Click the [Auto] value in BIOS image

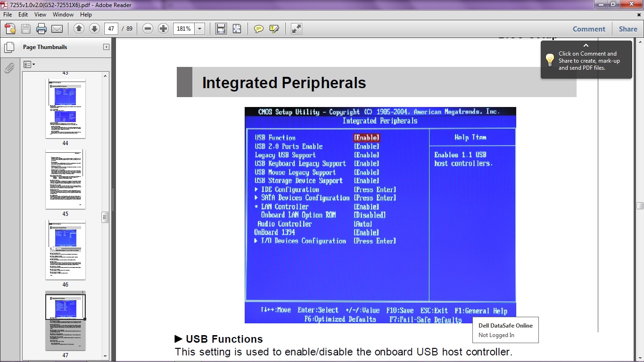363,224
